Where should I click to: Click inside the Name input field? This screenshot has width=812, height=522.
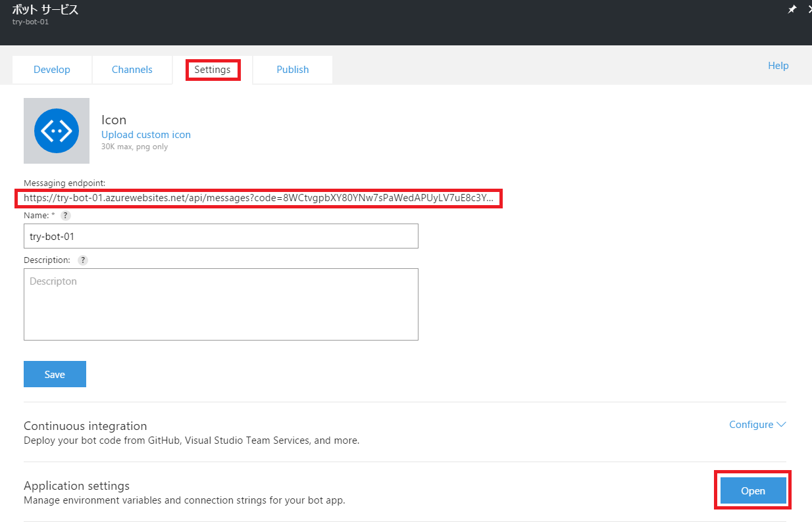point(220,236)
